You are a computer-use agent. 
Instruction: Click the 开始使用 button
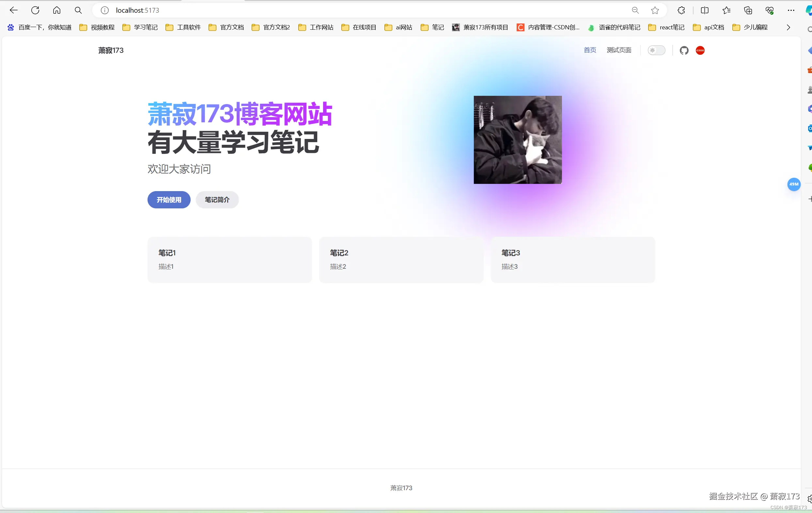[169, 200]
